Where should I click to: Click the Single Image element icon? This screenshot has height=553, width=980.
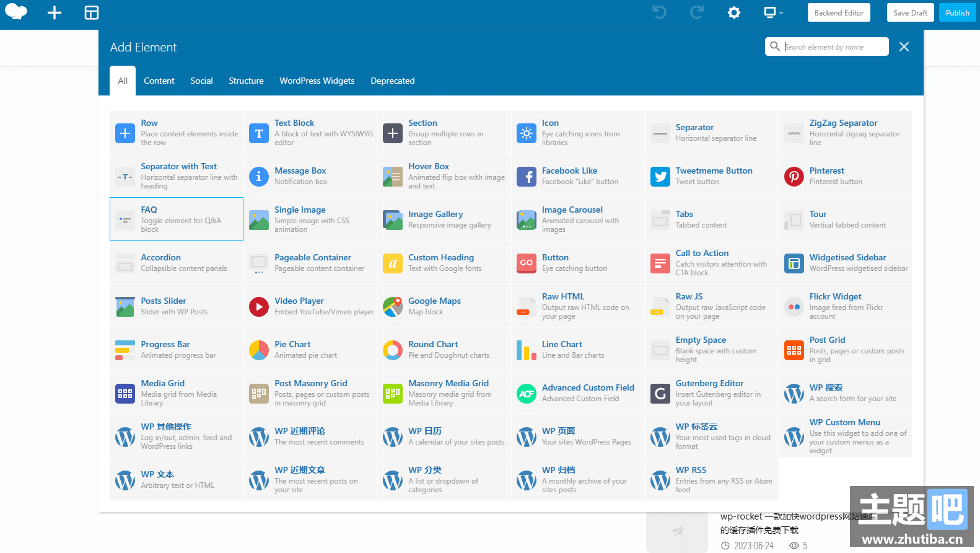tap(259, 220)
